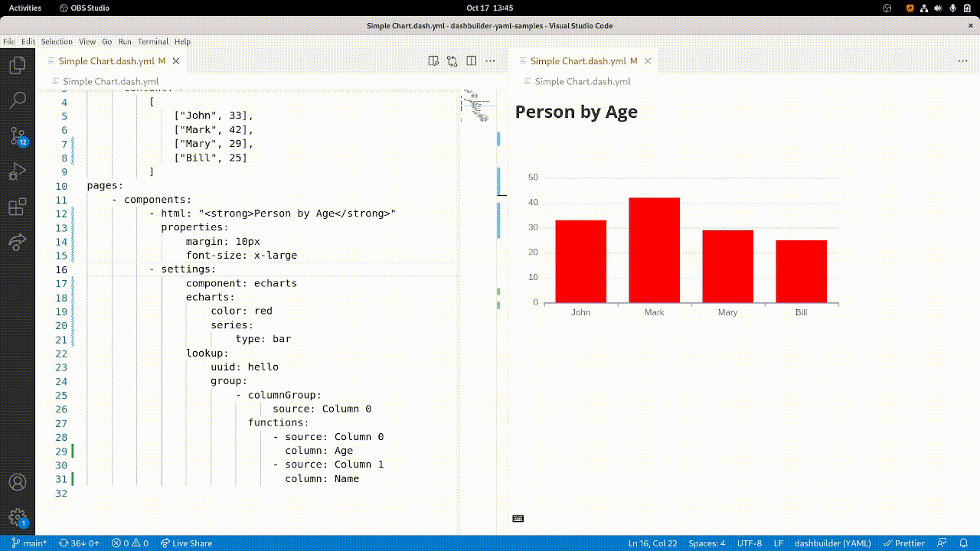Open the Extensions view
This screenshot has width=980, height=551.
[x=17, y=207]
